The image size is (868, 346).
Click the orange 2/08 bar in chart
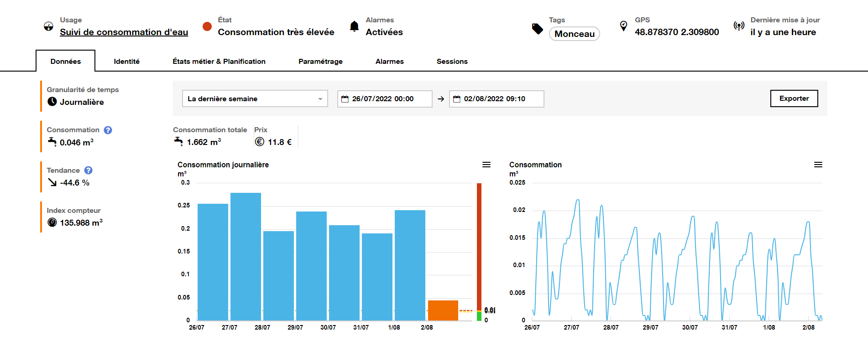(443, 310)
